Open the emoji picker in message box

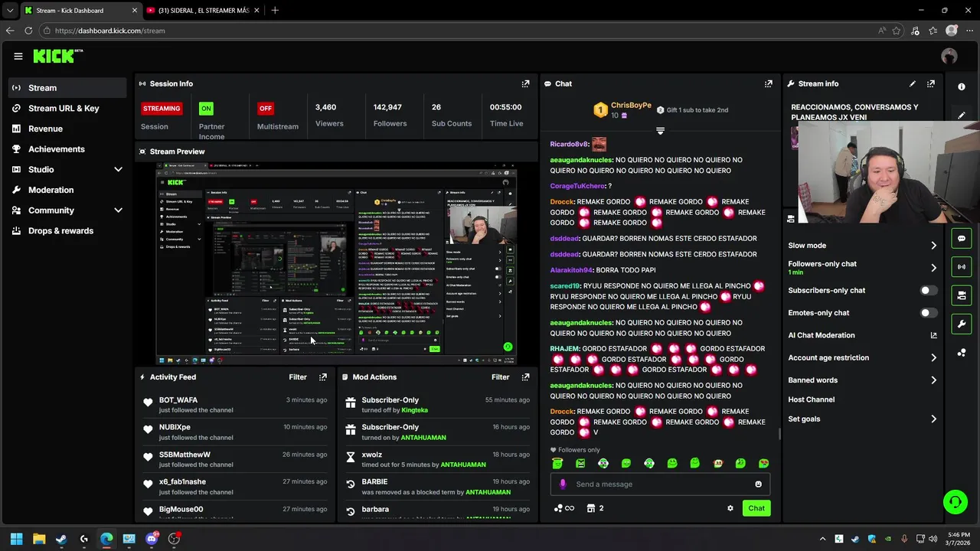pos(758,484)
